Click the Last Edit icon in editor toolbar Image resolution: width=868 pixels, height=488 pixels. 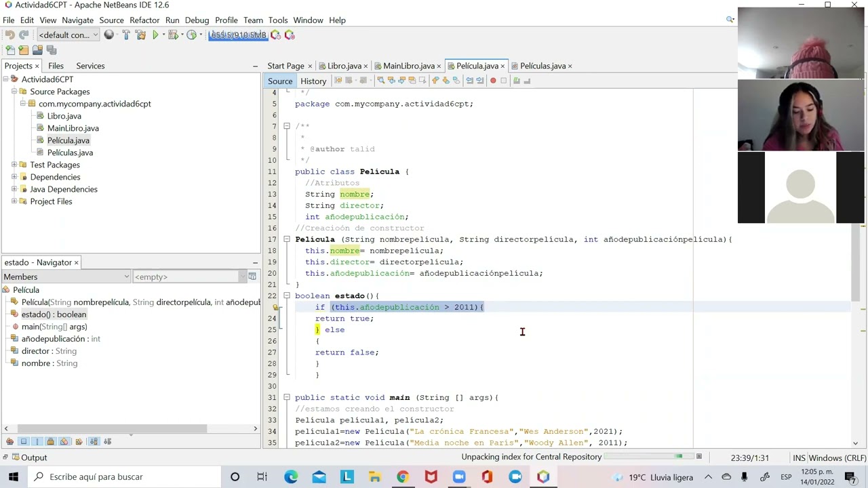pos(338,81)
